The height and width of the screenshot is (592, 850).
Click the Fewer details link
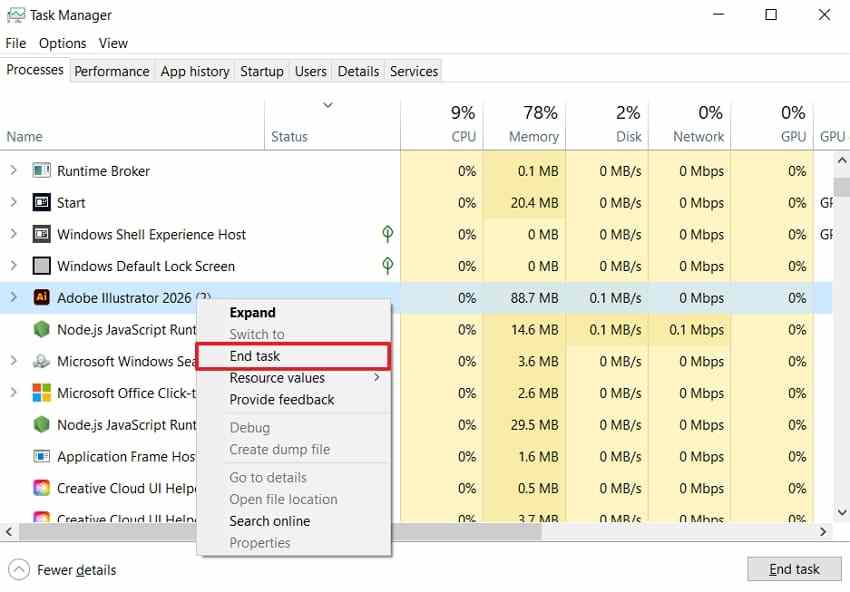(x=76, y=570)
